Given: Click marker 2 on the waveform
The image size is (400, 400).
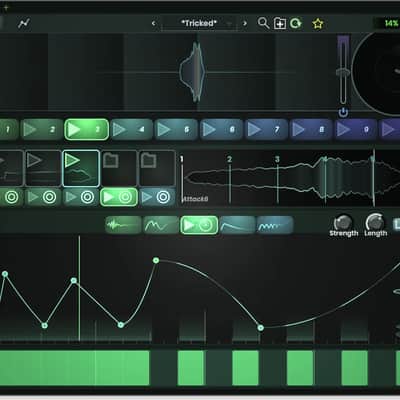Looking at the screenshot, I should [229, 159].
